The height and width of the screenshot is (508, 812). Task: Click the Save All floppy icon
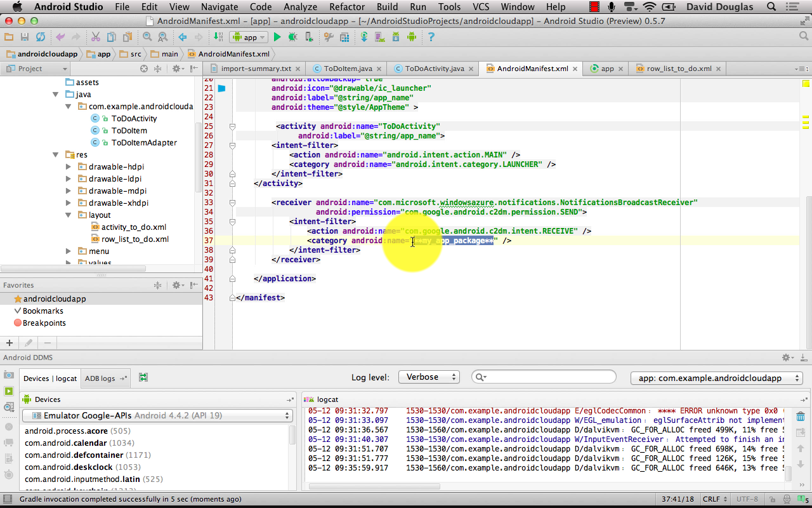point(24,37)
